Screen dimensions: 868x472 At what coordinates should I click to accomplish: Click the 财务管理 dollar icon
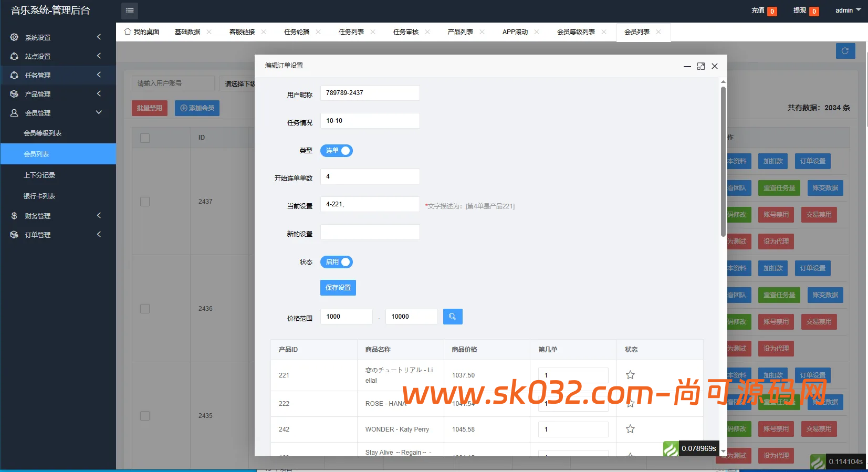pos(14,216)
